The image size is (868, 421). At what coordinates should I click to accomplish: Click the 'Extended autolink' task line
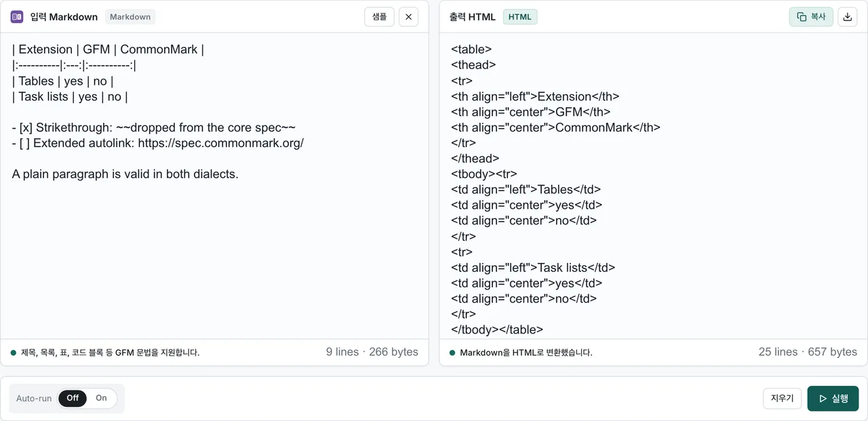pos(158,143)
